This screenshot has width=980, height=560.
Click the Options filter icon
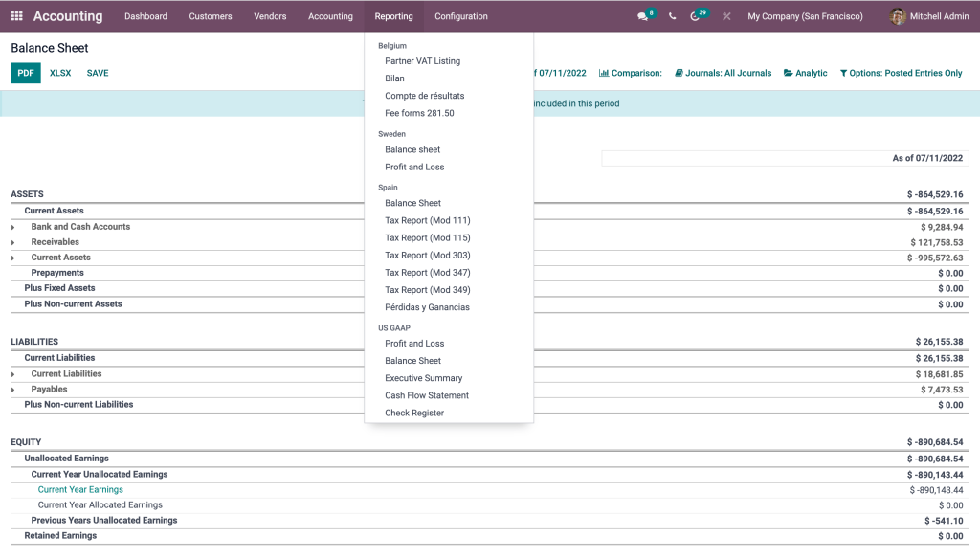(x=845, y=73)
